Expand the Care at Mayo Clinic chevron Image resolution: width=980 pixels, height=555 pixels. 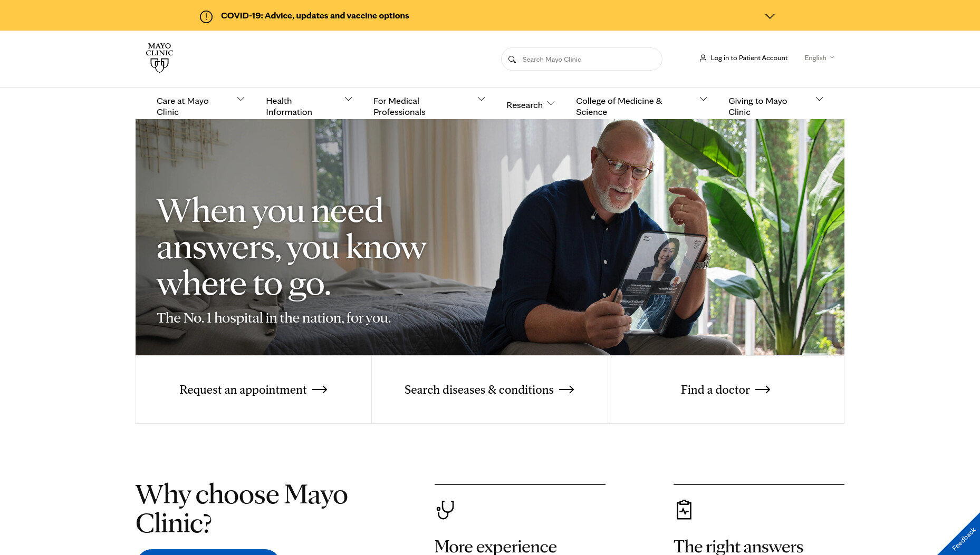point(241,99)
